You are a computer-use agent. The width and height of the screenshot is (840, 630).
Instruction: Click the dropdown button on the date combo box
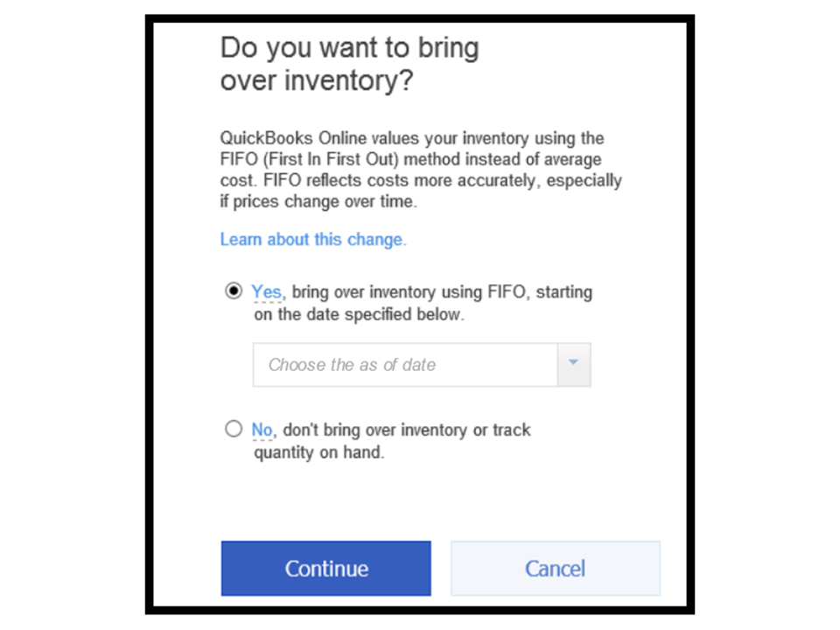(x=574, y=365)
